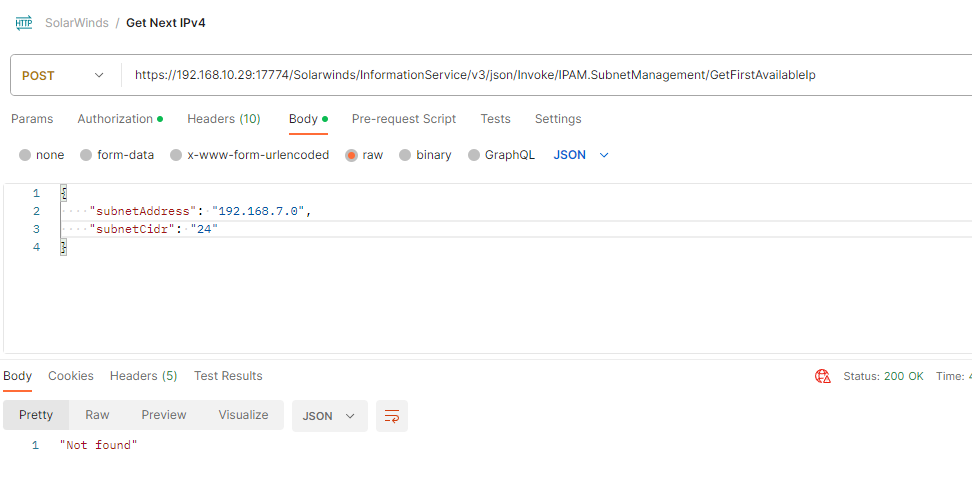Click the "Not found" response text
Image resolution: width=972 pixels, height=490 pixels.
[98, 445]
